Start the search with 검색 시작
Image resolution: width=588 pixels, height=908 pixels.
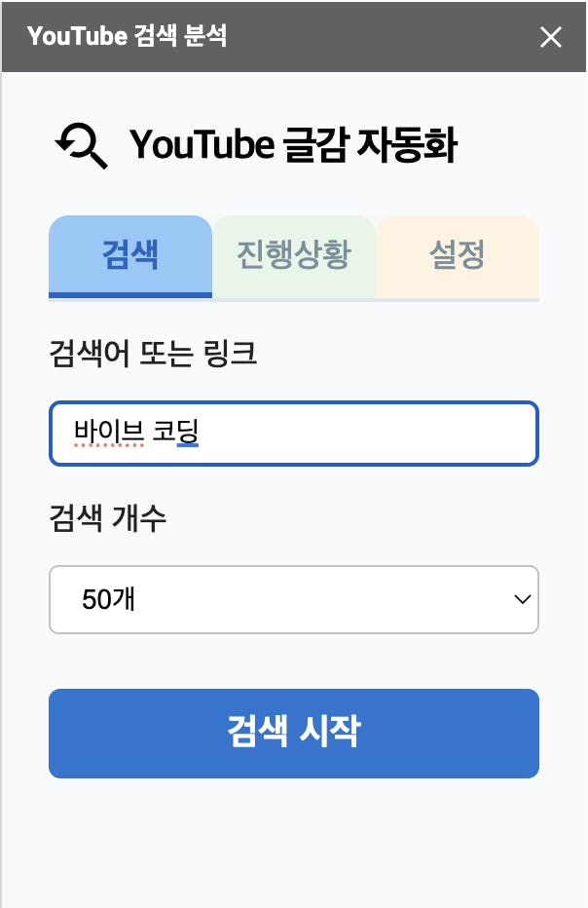point(294,733)
